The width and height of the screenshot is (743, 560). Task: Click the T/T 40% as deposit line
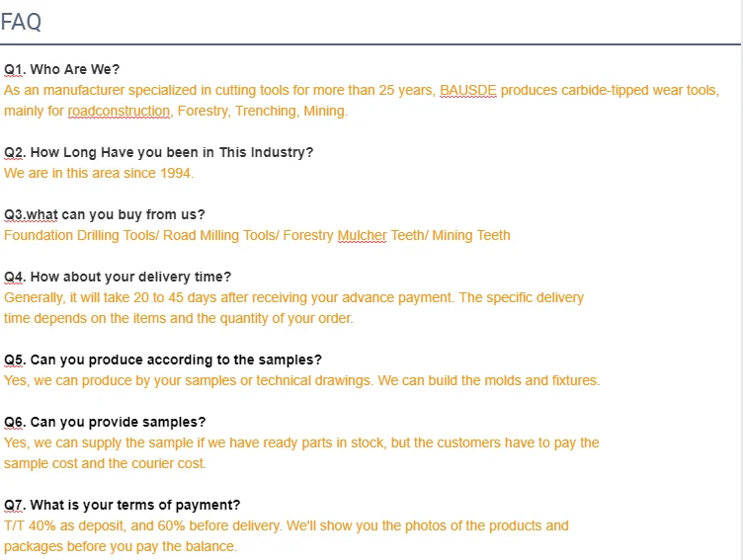[287, 525]
